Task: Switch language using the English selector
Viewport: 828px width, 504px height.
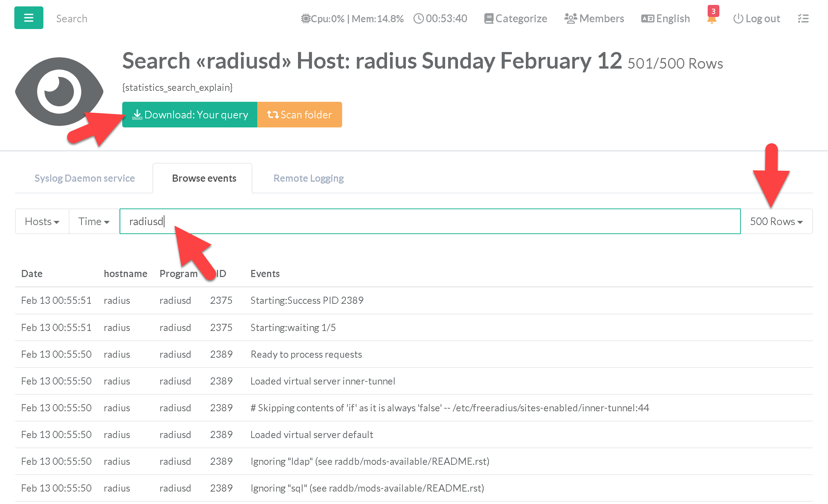Action: coord(665,18)
